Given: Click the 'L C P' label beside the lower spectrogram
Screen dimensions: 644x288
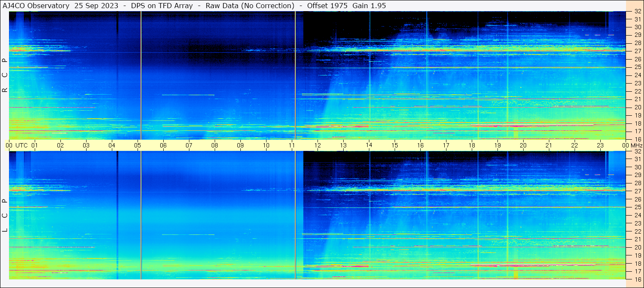Looking at the screenshot, I should point(5,216).
